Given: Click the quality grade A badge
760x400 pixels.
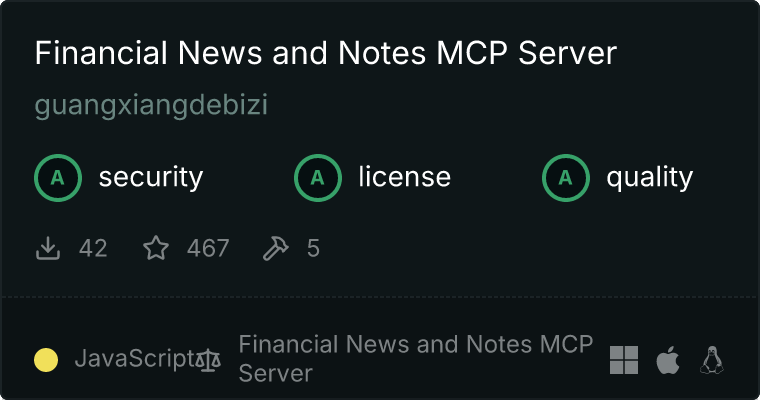Looking at the screenshot, I should [x=566, y=178].
